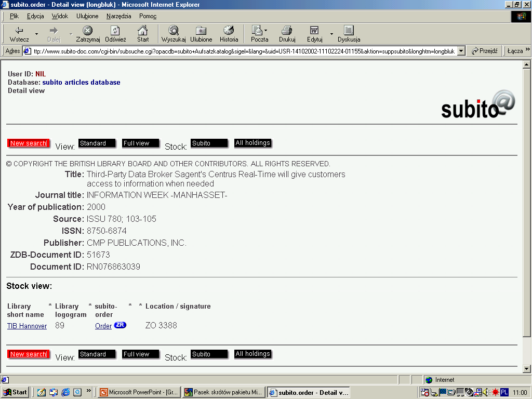
Task: Click the top All holdings button
Action: pyautogui.click(x=253, y=143)
